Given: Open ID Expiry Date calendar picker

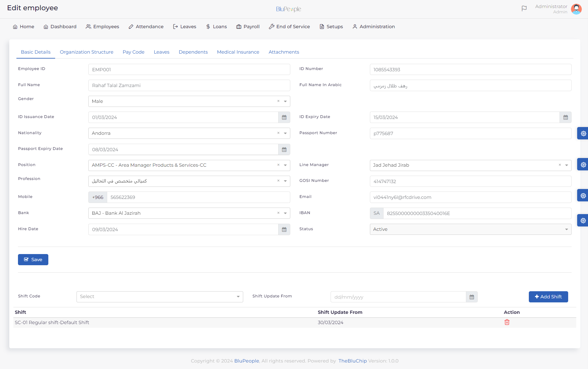Looking at the screenshot, I should (565, 117).
